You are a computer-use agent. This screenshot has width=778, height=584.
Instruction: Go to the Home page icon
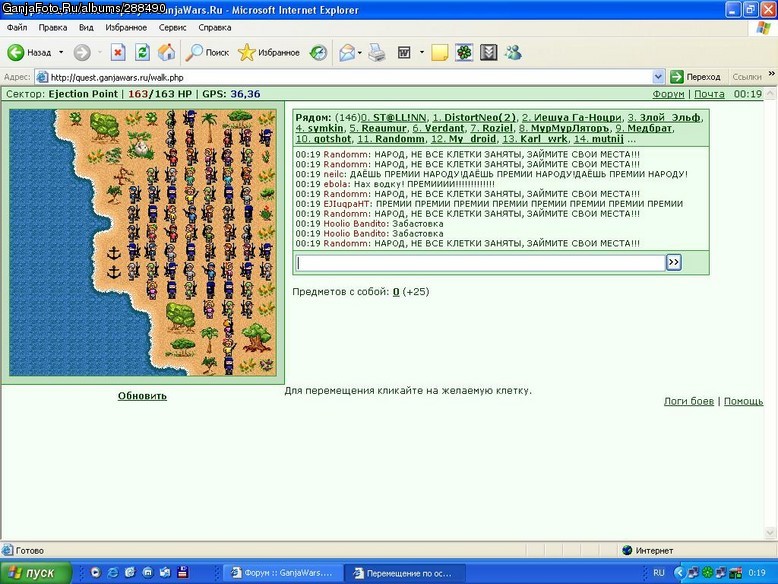(x=167, y=52)
